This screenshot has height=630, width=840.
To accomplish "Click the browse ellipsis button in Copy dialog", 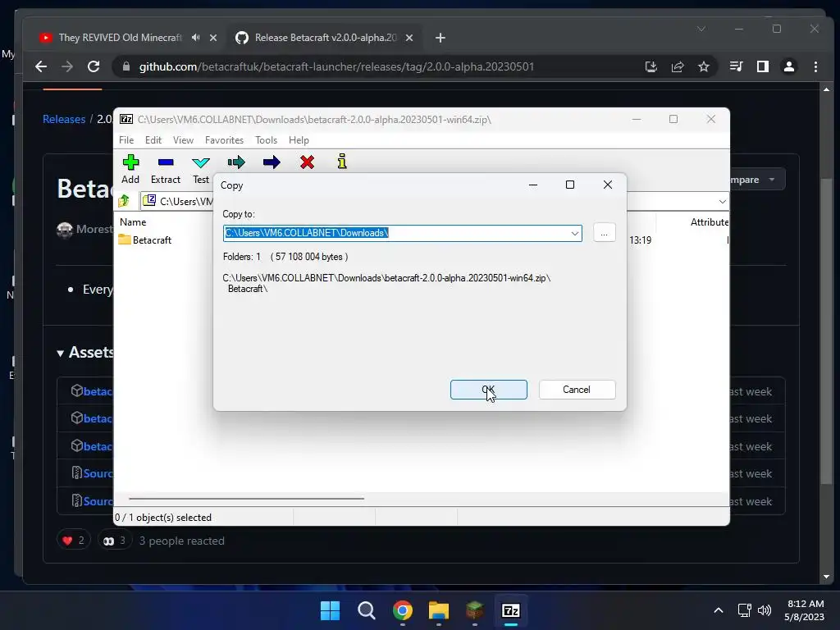I will pyautogui.click(x=605, y=233).
